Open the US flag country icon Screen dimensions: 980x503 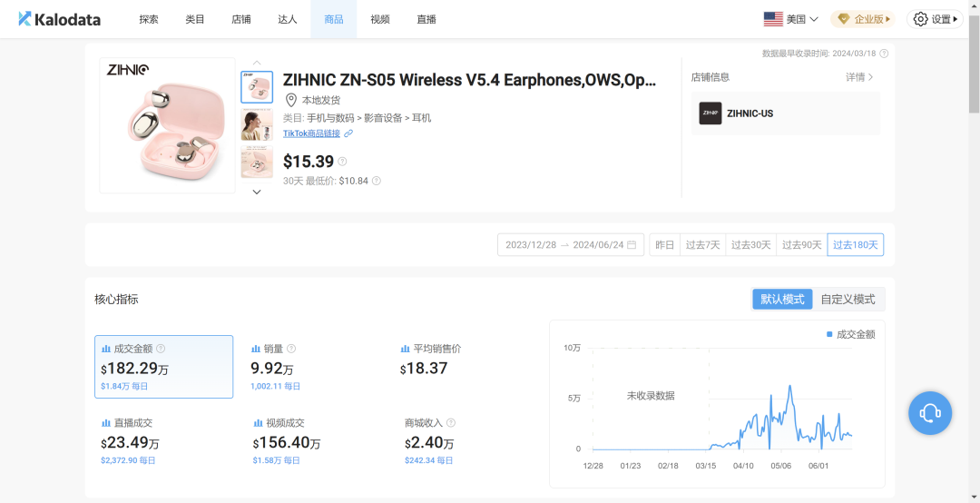pyautogui.click(x=773, y=19)
